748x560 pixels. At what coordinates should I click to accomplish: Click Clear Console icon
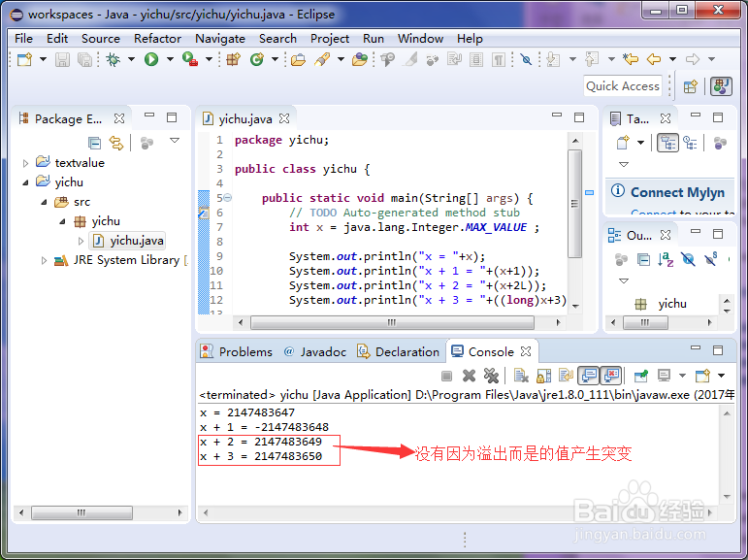click(521, 377)
